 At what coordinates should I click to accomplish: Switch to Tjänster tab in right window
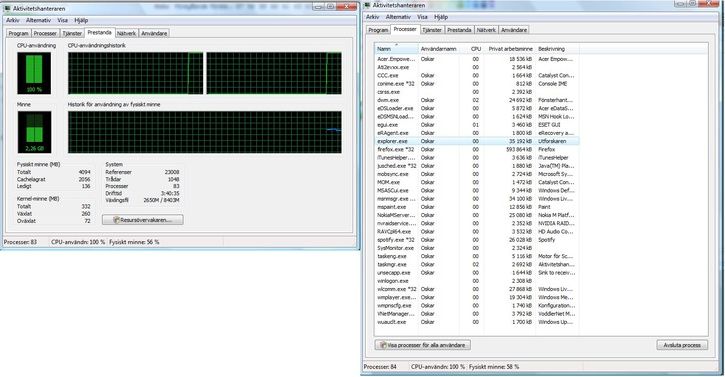pos(432,30)
